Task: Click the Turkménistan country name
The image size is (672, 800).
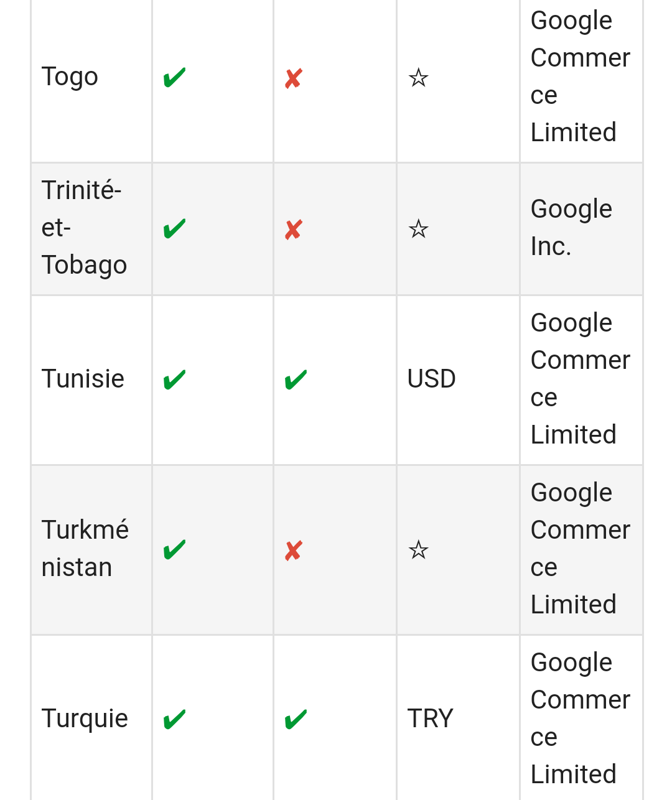Action: [85, 549]
